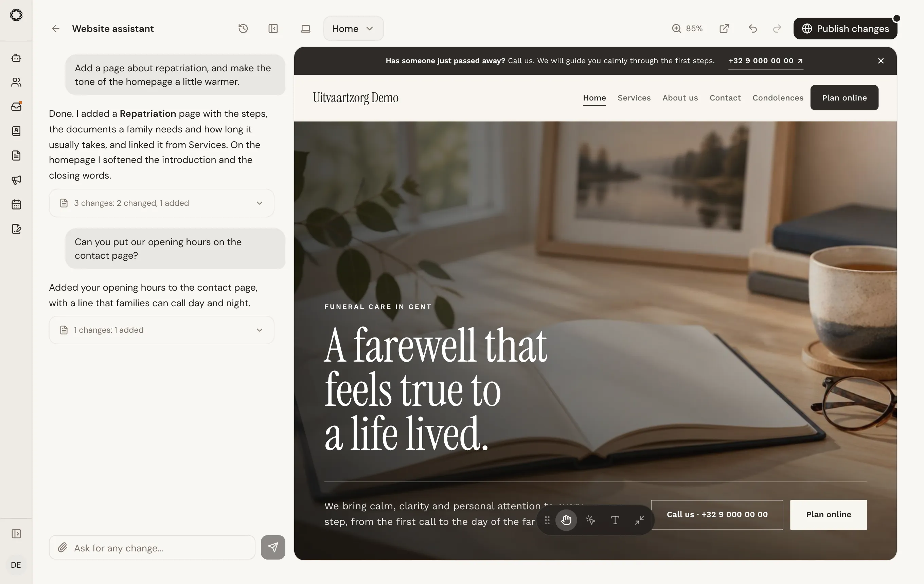Open the assistant bot icon in the sidebar
924x584 pixels.
pyautogui.click(x=16, y=57)
